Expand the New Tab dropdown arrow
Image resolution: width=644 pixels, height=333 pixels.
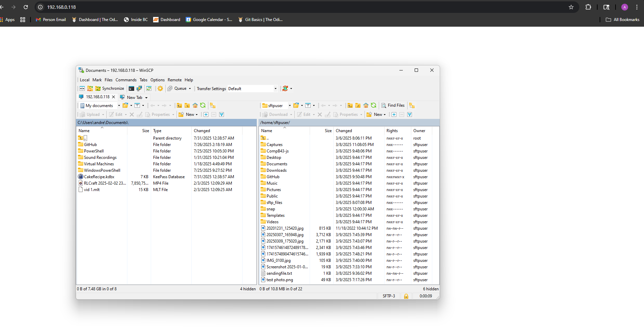(146, 98)
